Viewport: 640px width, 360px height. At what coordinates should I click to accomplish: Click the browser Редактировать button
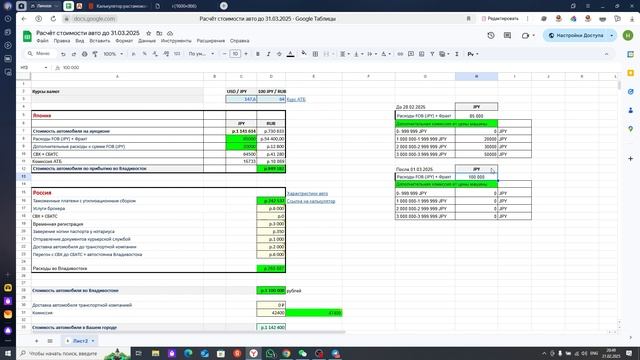pyautogui.click(x=500, y=19)
